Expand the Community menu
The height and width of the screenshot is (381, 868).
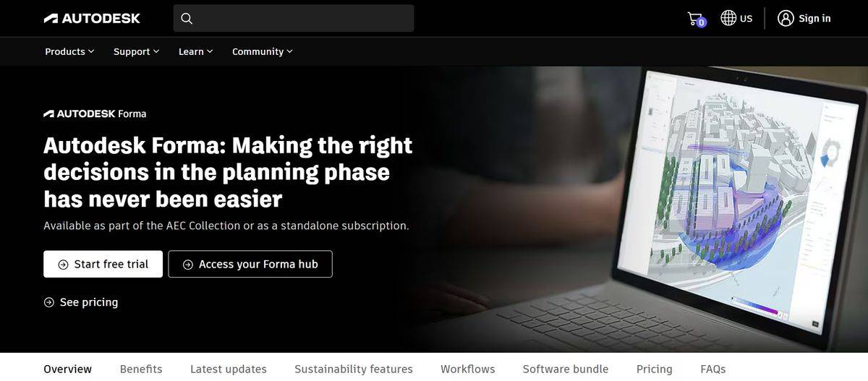coord(263,51)
